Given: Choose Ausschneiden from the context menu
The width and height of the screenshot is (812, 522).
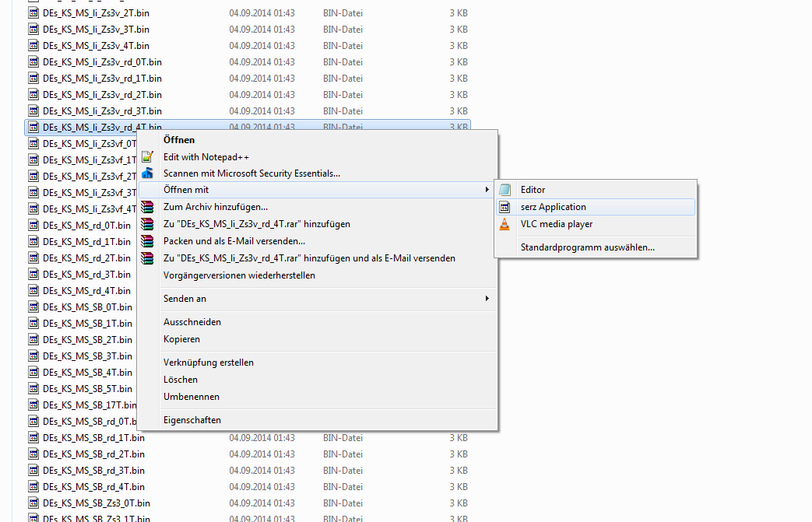Looking at the screenshot, I should [192, 322].
